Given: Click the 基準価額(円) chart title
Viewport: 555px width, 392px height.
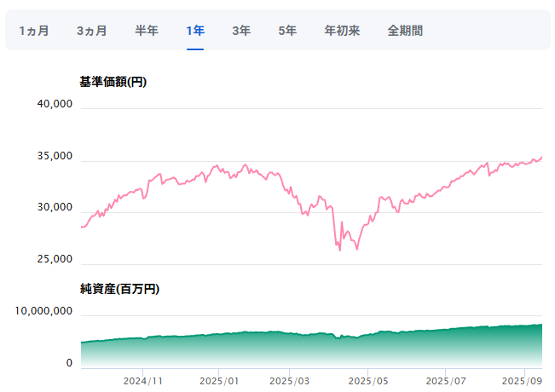Looking at the screenshot, I should tap(113, 83).
